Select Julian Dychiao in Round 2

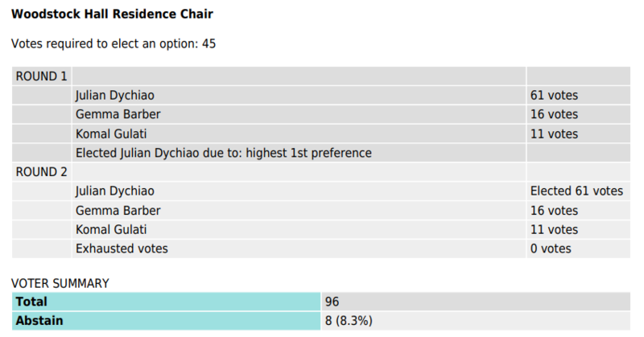click(115, 191)
